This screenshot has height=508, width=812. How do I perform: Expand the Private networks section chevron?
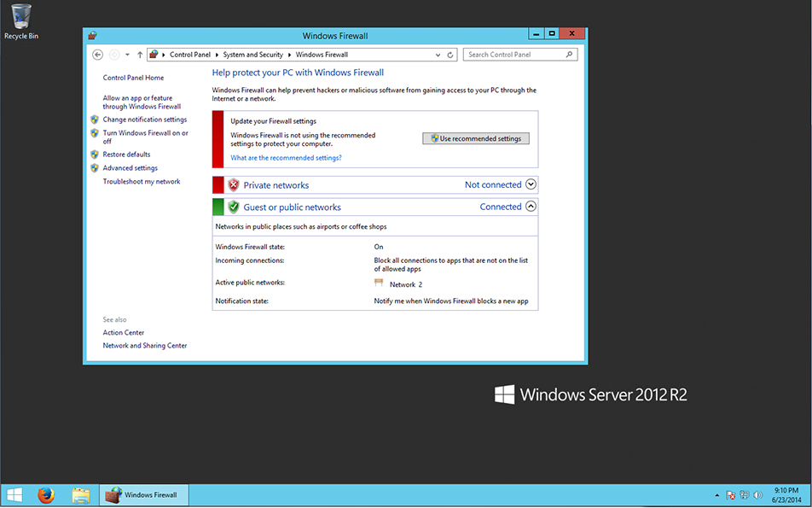pos(531,184)
